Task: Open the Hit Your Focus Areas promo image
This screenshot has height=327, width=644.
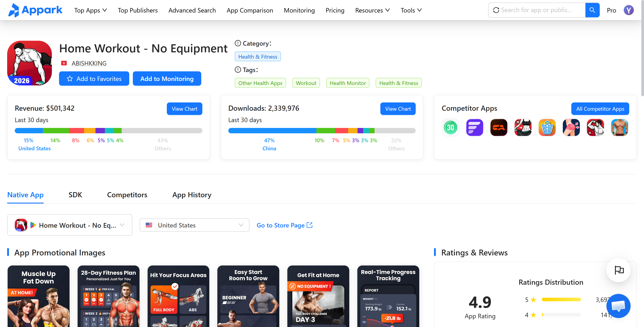Action: (x=178, y=296)
